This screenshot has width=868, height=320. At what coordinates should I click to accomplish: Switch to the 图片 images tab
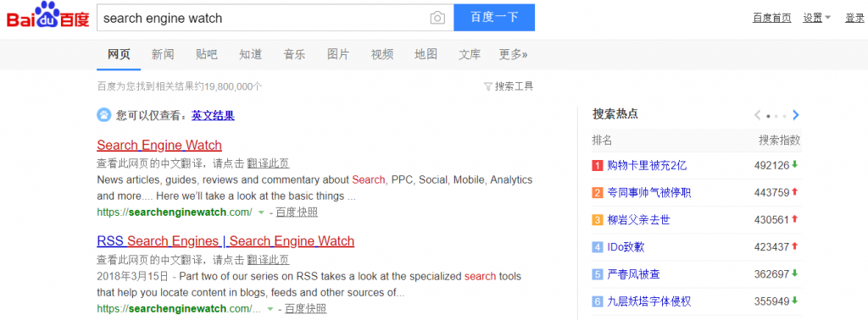[338, 54]
